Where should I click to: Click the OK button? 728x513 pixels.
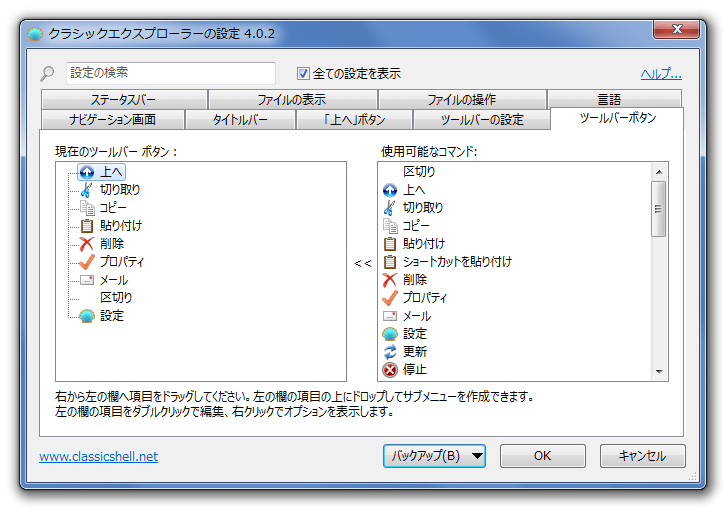[543, 456]
